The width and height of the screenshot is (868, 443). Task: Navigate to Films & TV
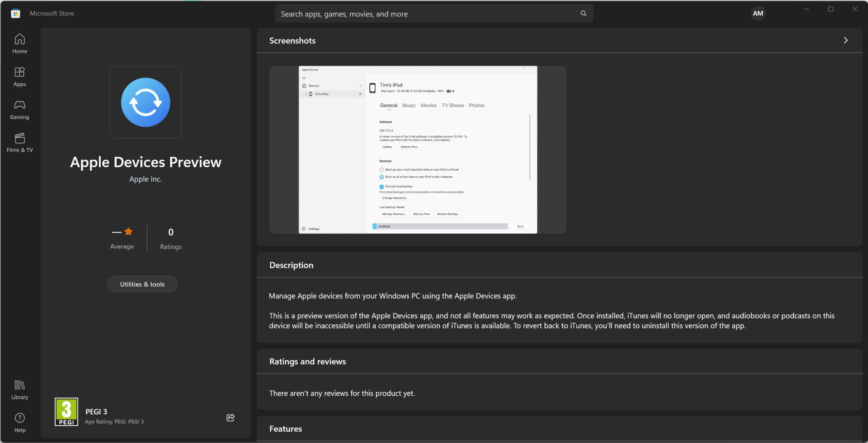pyautogui.click(x=20, y=142)
